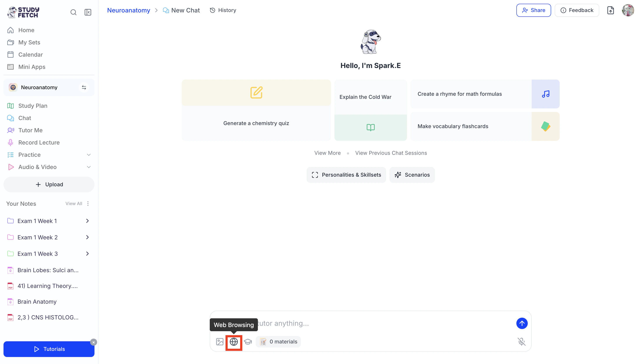The height and width of the screenshot is (364, 643).
Task: Click the export document icon in header
Action: (610, 10)
